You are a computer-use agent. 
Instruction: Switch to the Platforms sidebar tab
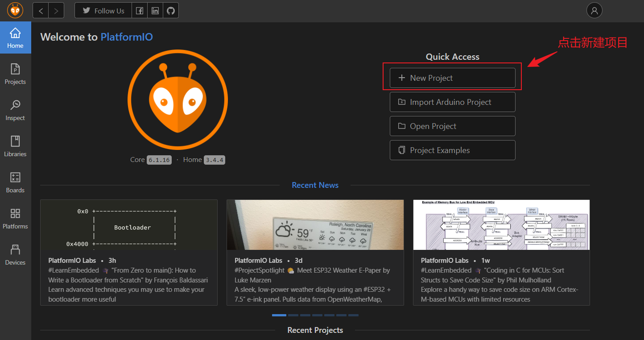pos(15,219)
